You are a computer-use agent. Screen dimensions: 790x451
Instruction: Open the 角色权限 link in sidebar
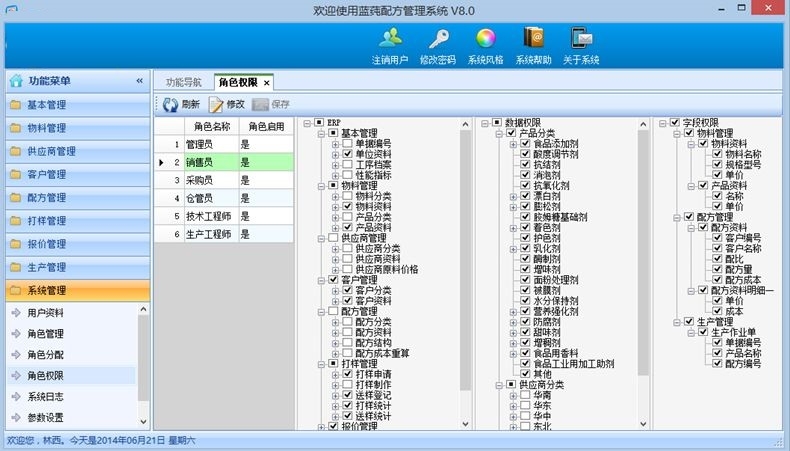[x=45, y=375]
